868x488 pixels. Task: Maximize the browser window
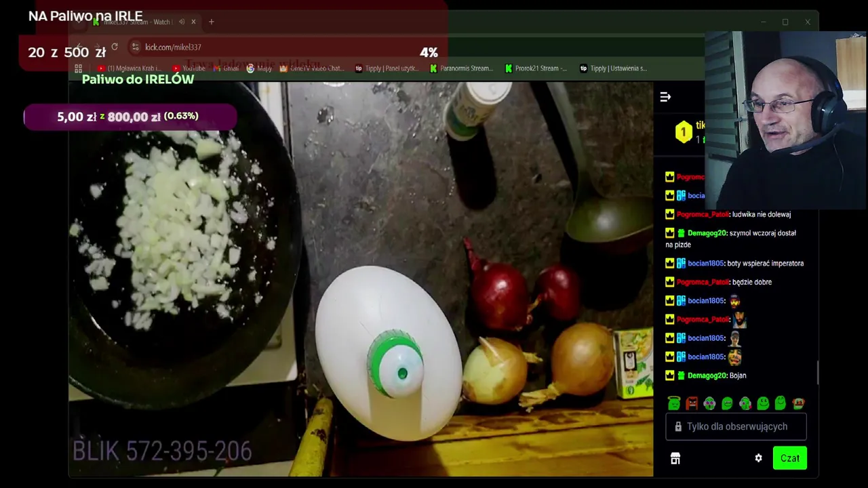tap(785, 22)
